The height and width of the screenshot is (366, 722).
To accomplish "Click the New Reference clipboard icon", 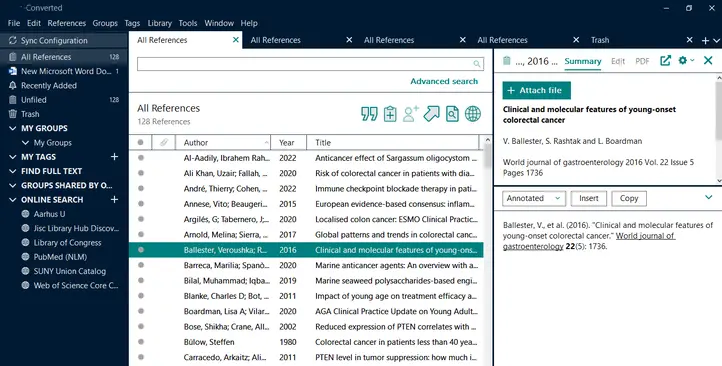I will click(390, 114).
